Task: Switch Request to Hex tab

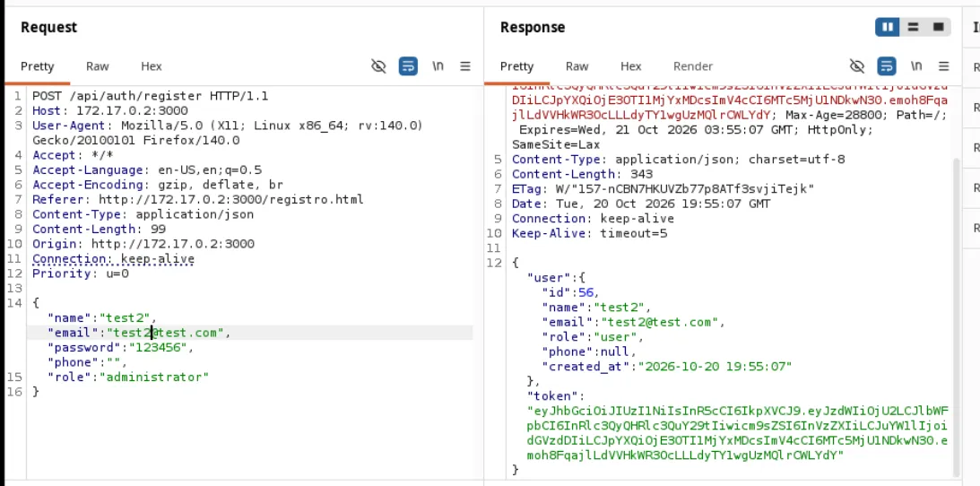Action: coord(152,66)
